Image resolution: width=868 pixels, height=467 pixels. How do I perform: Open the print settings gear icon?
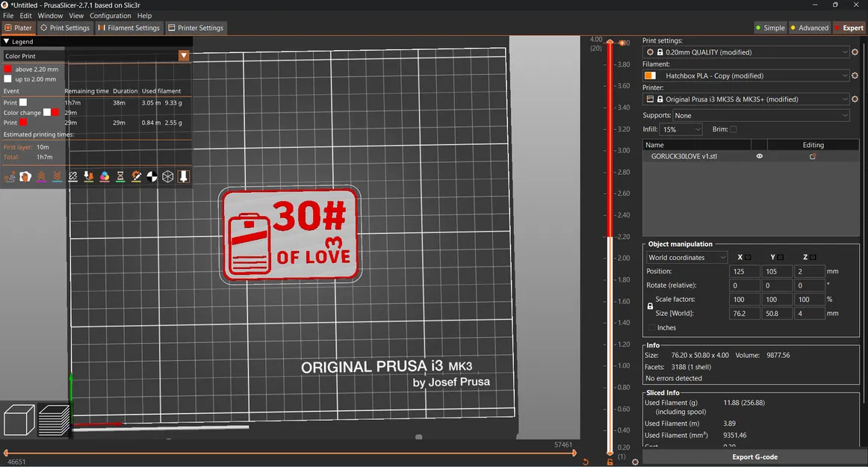click(855, 52)
